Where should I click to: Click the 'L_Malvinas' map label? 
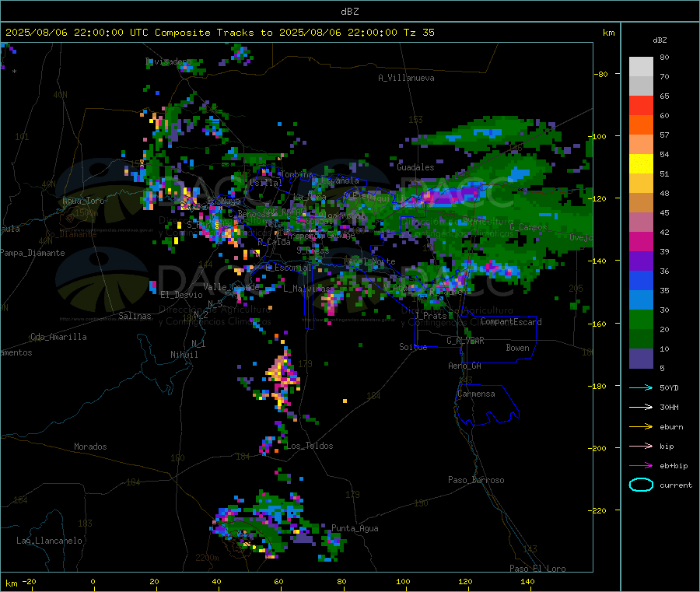pos(306,289)
